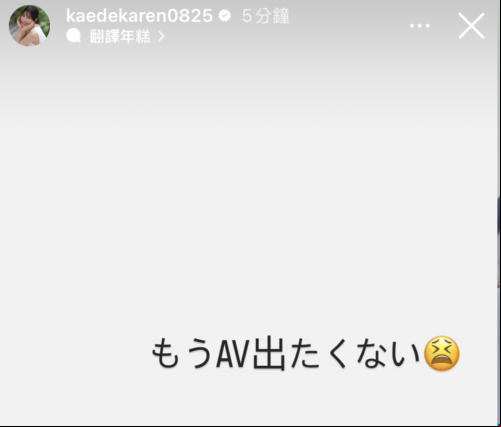Visit the kaedekaren0825 username link
501x427 pixels.
139,16
